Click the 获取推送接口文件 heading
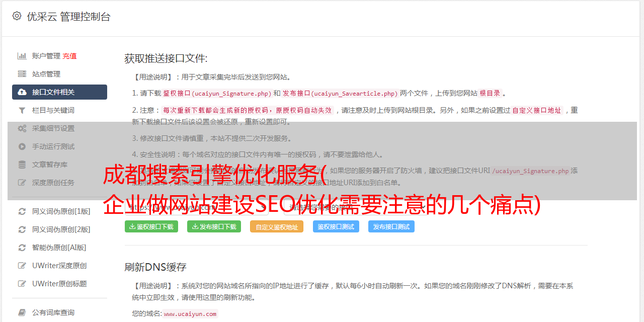644x322 pixels. [x=166, y=58]
